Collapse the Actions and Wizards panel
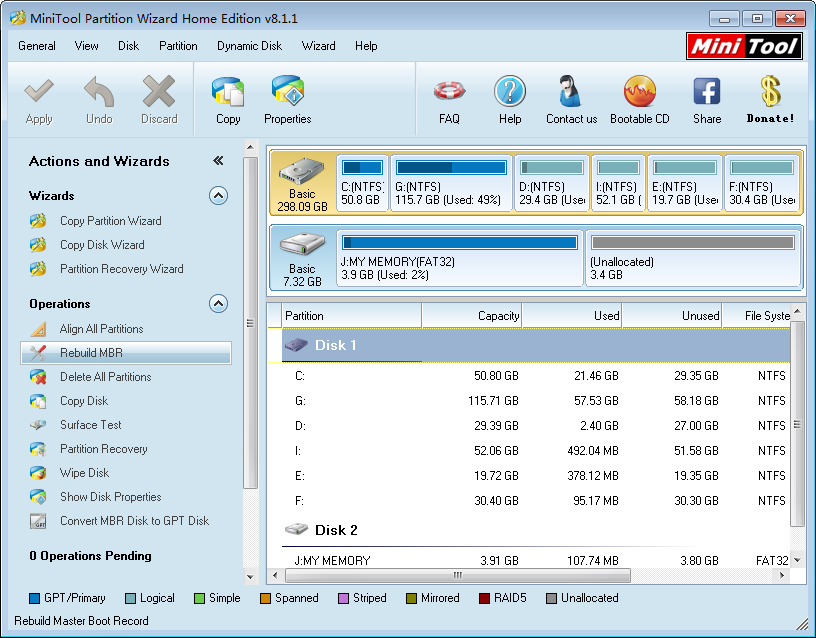 click(x=219, y=161)
